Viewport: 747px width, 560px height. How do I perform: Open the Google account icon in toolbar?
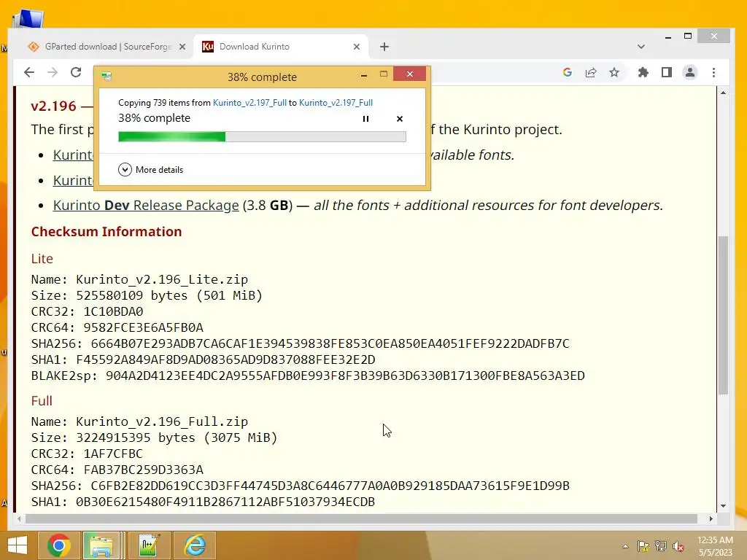567,72
